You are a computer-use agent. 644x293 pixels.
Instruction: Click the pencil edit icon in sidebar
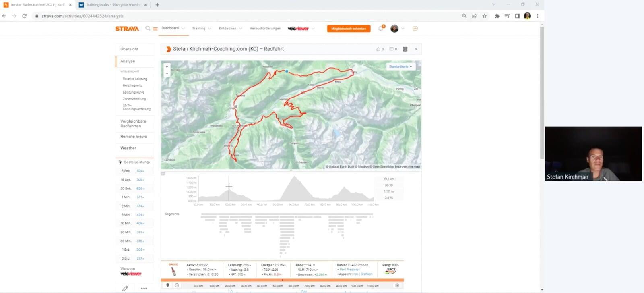point(125,288)
